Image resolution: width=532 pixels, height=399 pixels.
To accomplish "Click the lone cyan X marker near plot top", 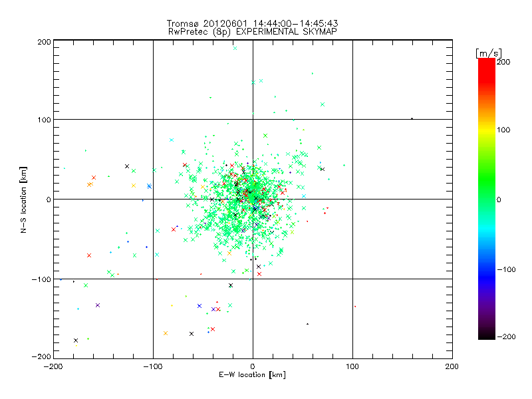I will pos(235,48).
